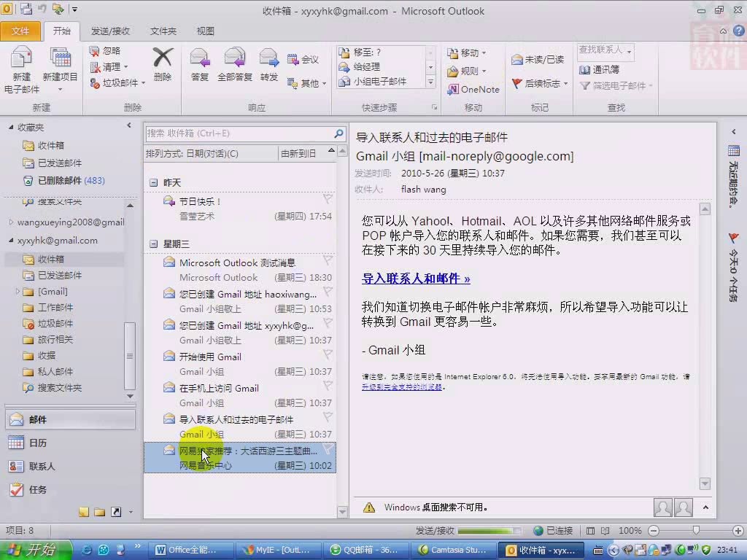Switch to the 发送/接收 tab

(x=110, y=31)
